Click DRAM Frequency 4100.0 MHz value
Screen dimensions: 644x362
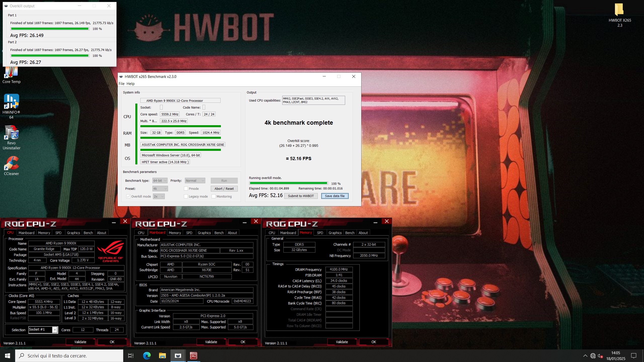(339, 269)
